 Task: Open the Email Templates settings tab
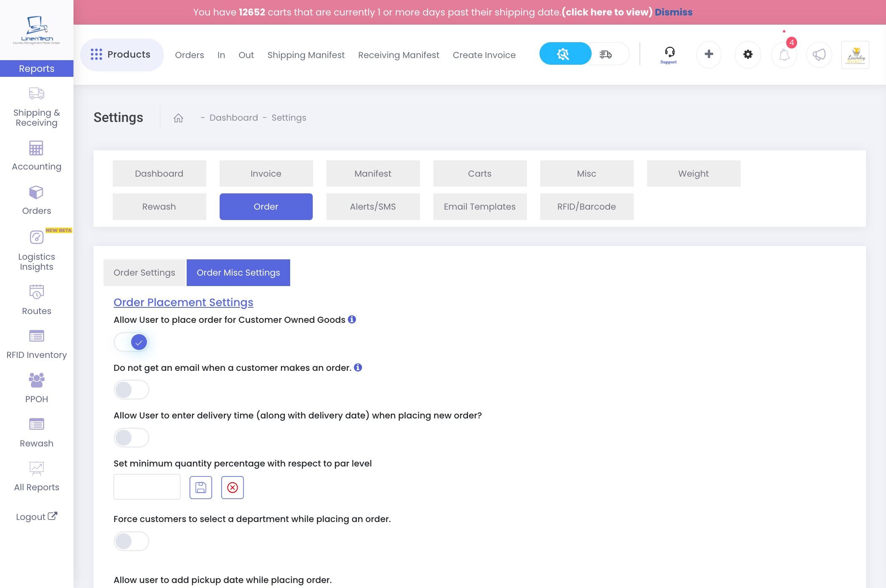(x=479, y=207)
